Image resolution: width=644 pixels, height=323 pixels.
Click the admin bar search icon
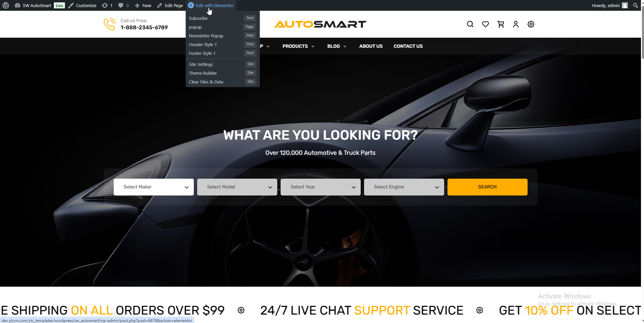[x=635, y=5]
